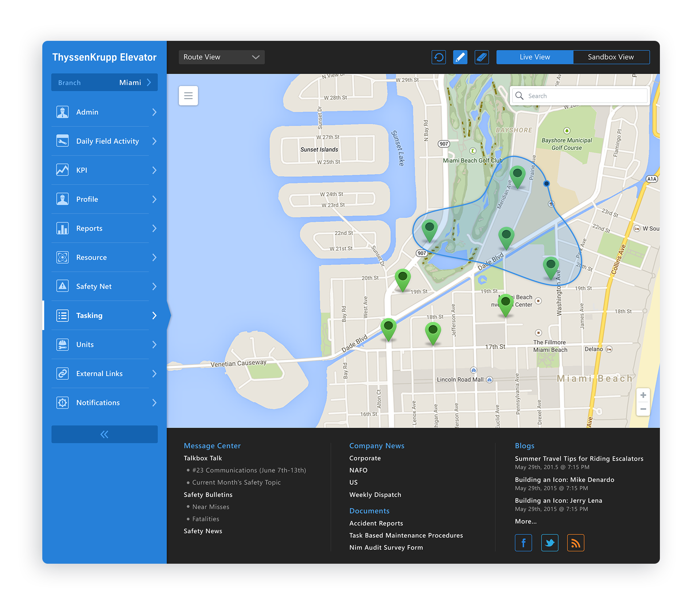Click the blue route boundary handle dot
This screenshot has width=700, height=606.
pyautogui.click(x=547, y=183)
